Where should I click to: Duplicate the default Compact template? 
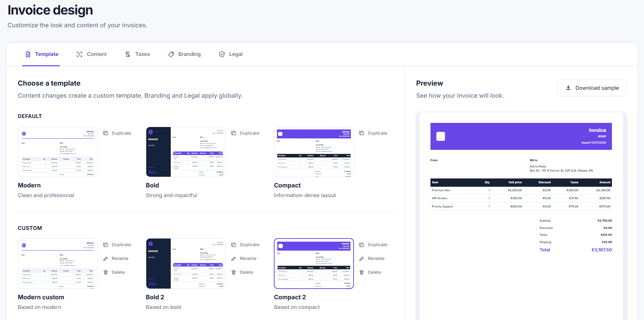(373, 133)
